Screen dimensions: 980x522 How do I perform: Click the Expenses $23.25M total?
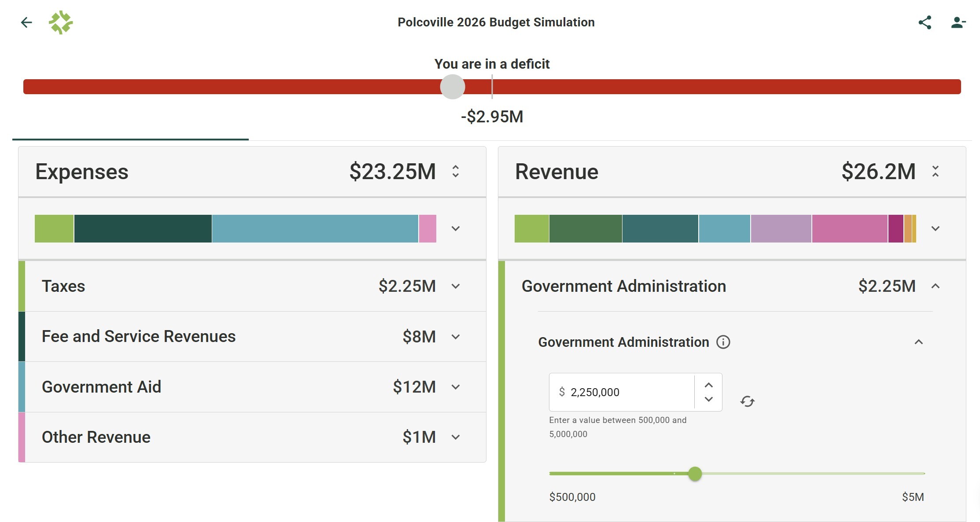pyautogui.click(x=392, y=171)
